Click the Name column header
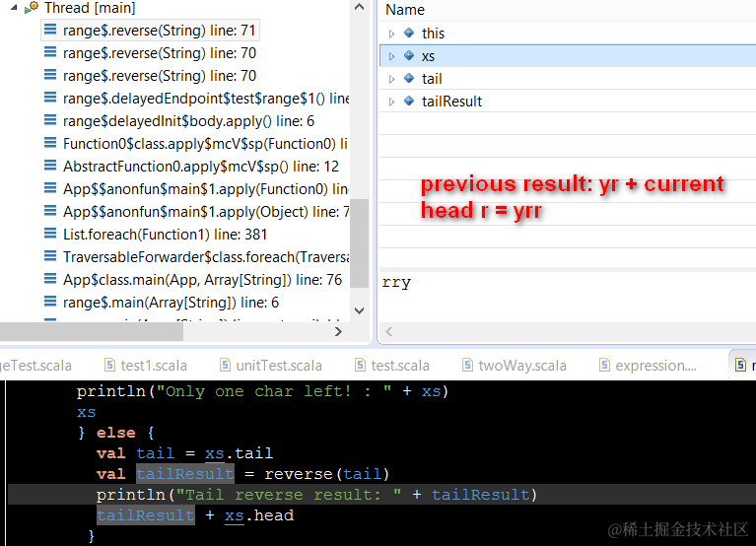This screenshot has height=546, width=756. click(x=405, y=10)
